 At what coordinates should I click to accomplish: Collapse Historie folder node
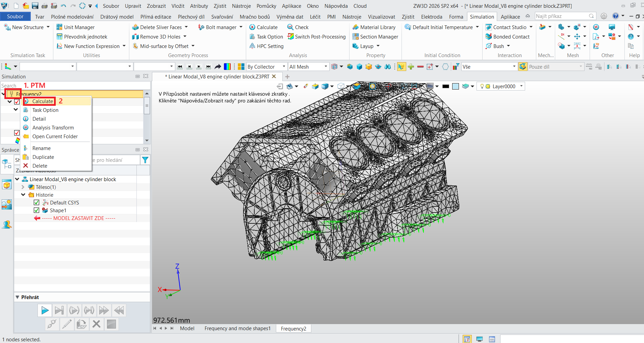pyautogui.click(x=23, y=195)
